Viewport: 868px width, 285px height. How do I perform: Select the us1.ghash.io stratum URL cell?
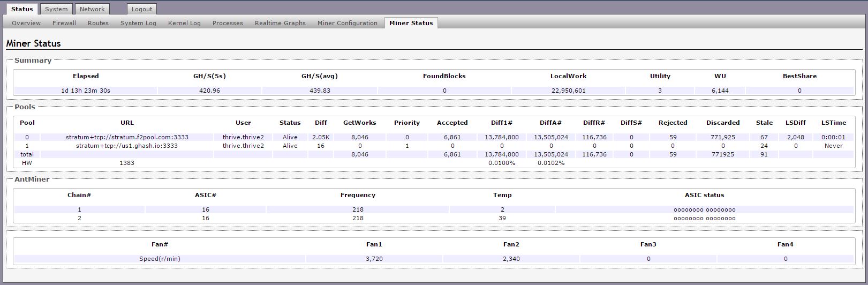coord(127,146)
